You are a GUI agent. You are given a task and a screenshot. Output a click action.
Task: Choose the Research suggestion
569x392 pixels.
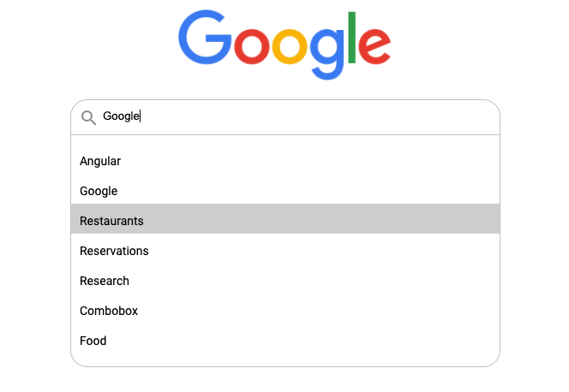click(x=285, y=281)
